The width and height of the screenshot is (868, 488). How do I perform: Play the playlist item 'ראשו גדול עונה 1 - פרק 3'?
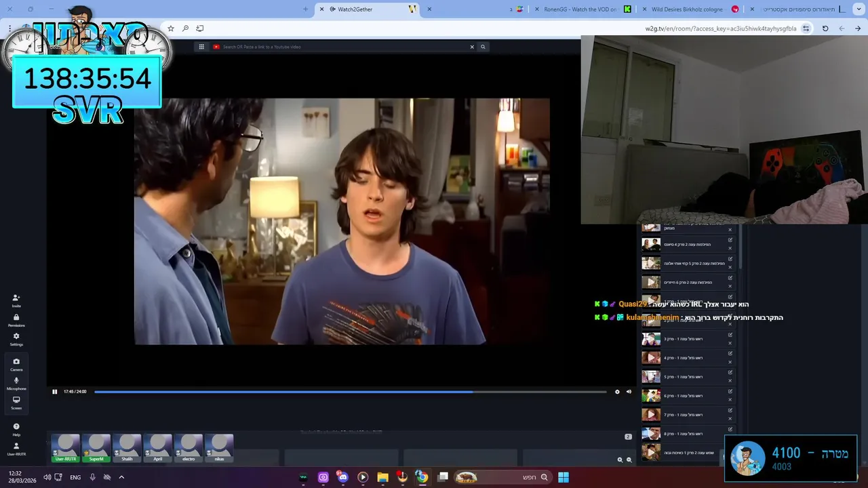pyautogui.click(x=651, y=339)
